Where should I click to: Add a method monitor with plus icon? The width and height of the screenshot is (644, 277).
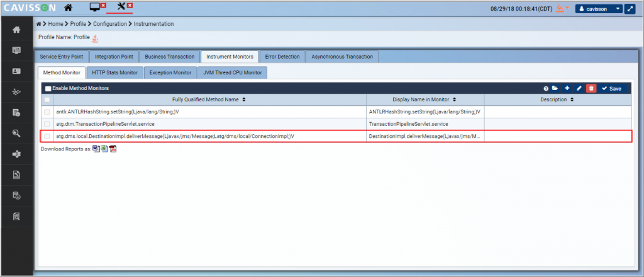[567, 89]
